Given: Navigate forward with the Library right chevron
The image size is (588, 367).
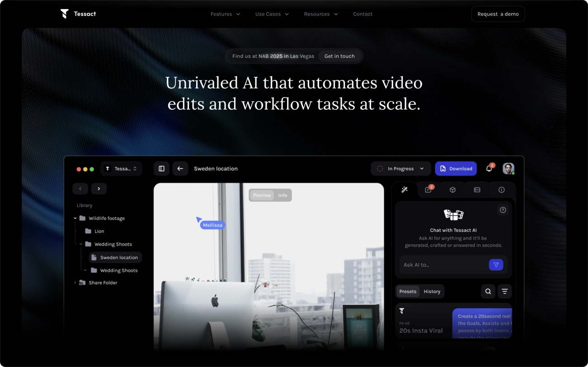Looking at the screenshot, I should pyautogui.click(x=99, y=189).
